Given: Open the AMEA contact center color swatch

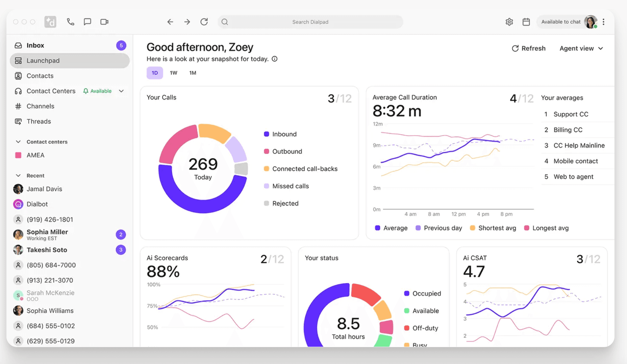Looking at the screenshot, I should coord(18,155).
